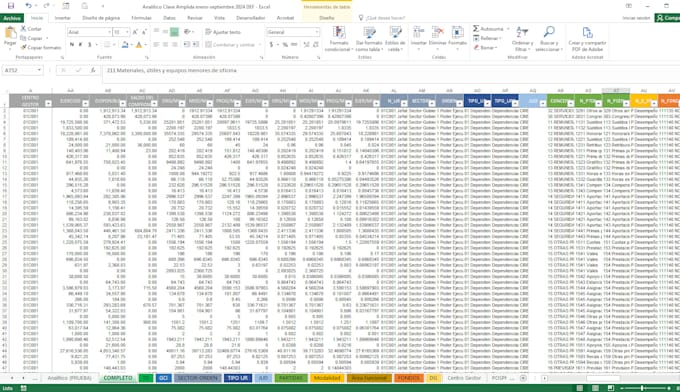Align text to the left
680x392 pixels.
point(157,44)
